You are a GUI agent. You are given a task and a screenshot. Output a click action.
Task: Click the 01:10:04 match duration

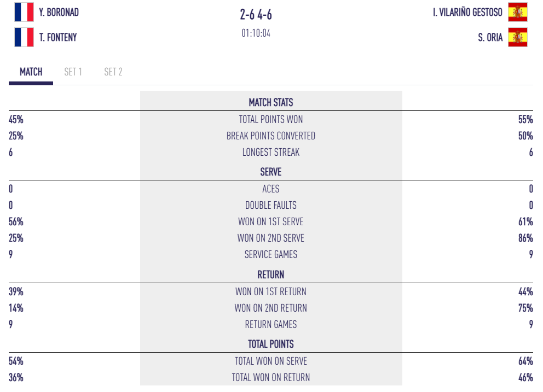click(x=256, y=33)
